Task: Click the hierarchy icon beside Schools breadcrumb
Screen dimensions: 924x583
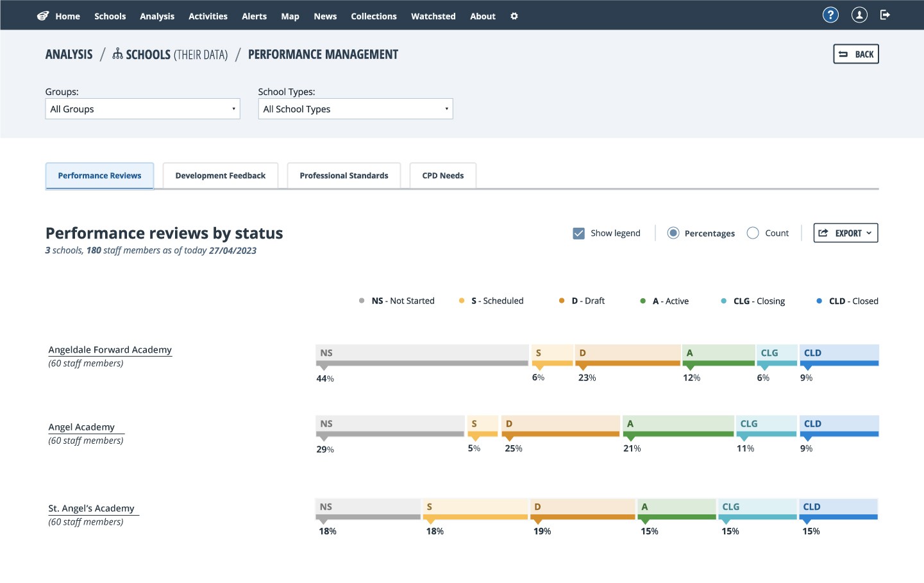Action: [117, 54]
